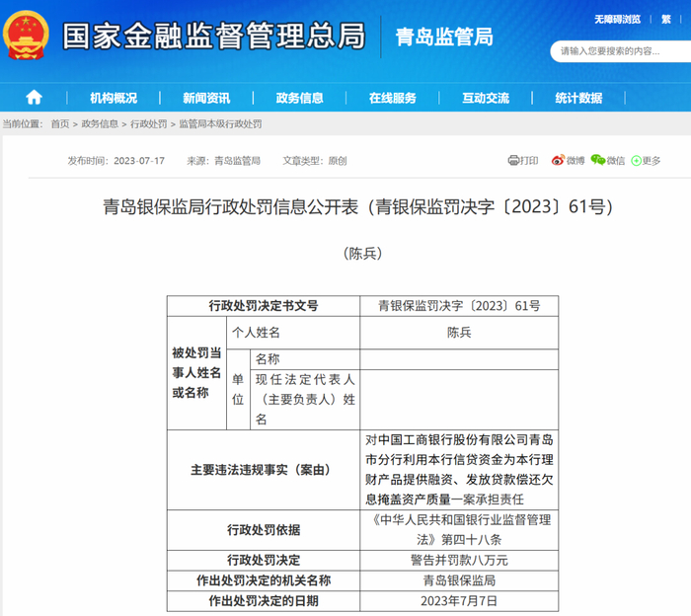Click the 青岛监管局 header title

pyautogui.click(x=444, y=37)
